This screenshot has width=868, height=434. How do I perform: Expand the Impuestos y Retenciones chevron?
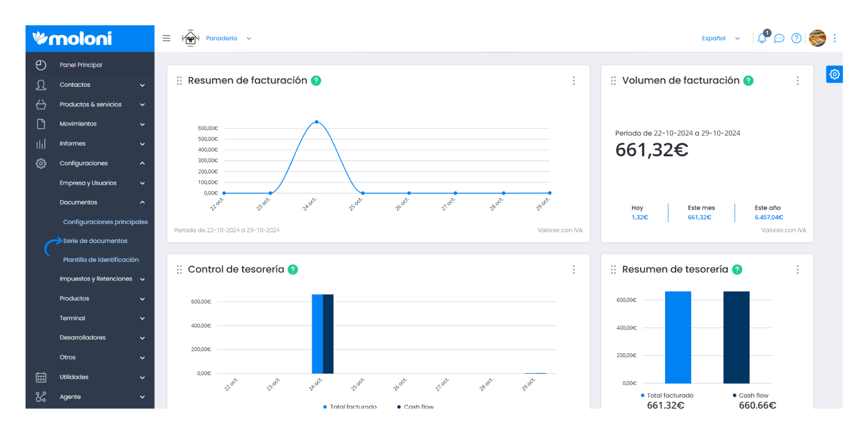click(x=142, y=279)
